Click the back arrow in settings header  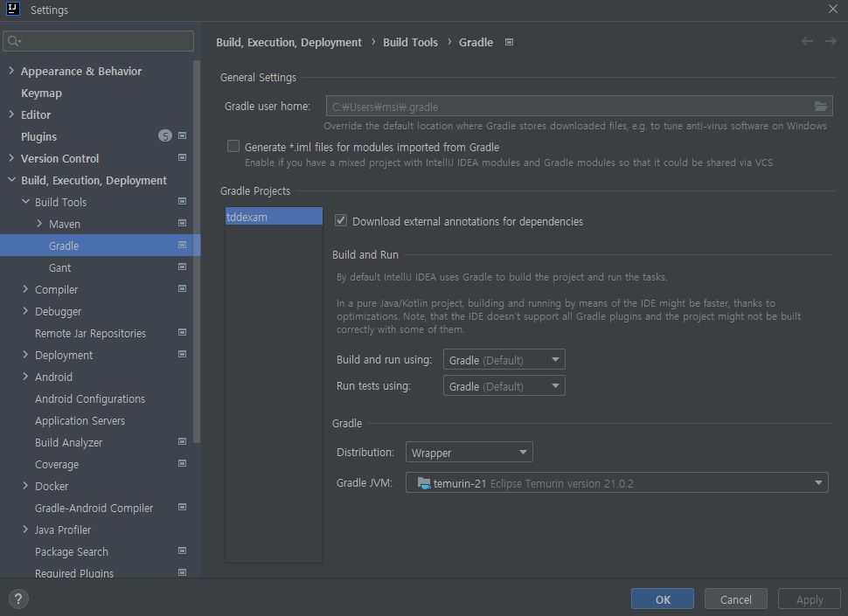pyautogui.click(x=807, y=41)
